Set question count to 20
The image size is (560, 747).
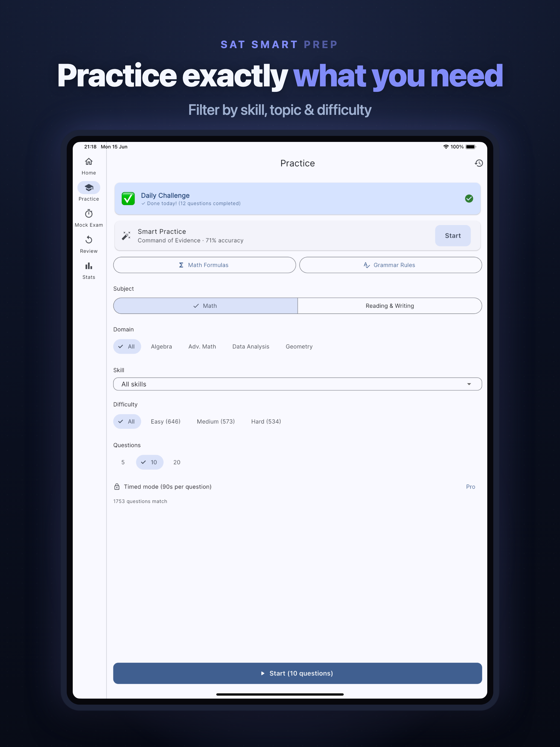pos(177,462)
